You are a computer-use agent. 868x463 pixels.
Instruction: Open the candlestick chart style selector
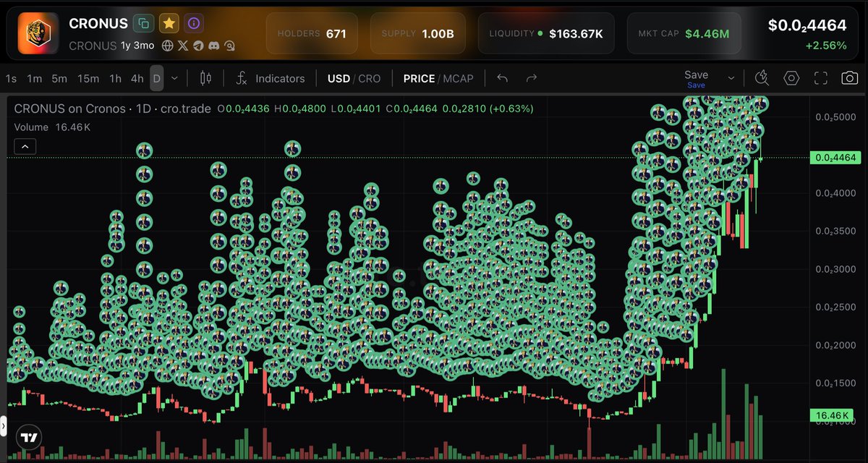205,78
